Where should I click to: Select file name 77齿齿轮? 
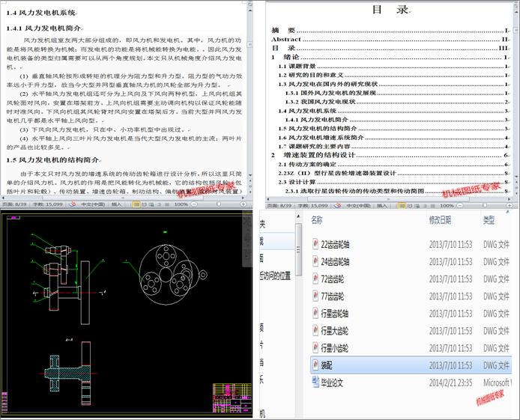tap(332, 296)
